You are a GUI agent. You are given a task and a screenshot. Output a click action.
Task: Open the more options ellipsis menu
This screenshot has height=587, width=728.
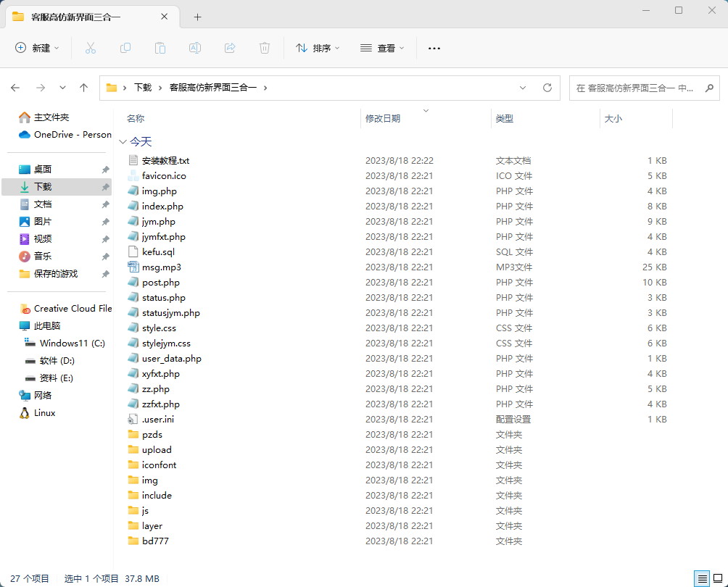[x=434, y=48]
